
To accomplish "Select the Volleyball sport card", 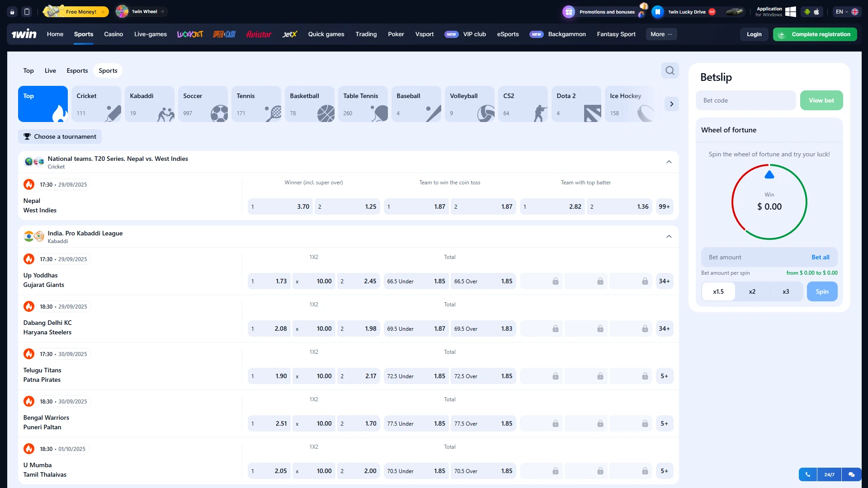I will (x=470, y=104).
